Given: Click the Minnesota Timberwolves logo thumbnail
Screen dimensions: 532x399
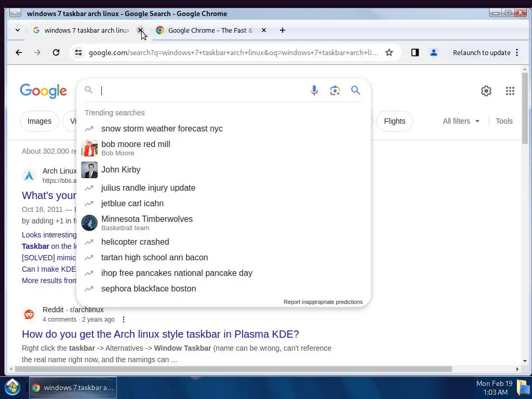Looking at the screenshot, I should [x=89, y=223].
